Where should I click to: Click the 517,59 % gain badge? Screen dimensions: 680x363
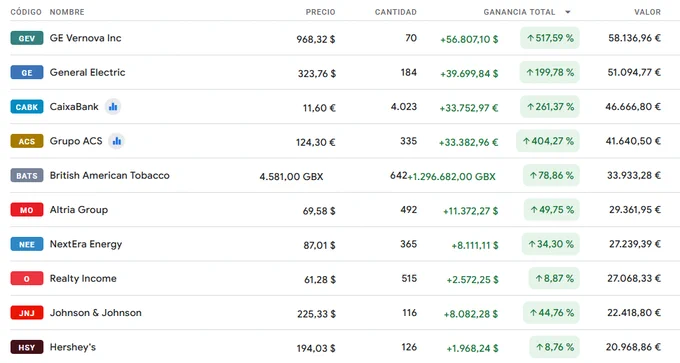click(x=550, y=38)
